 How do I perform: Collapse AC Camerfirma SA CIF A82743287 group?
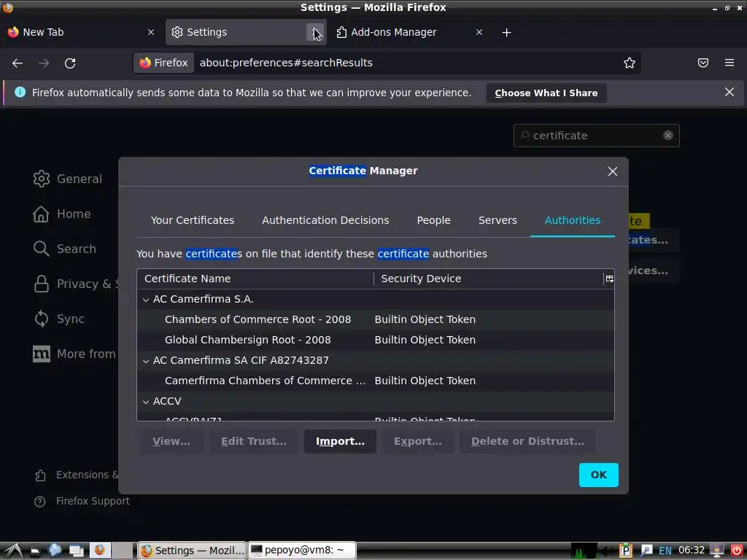pyautogui.click(x=146, y=361)
